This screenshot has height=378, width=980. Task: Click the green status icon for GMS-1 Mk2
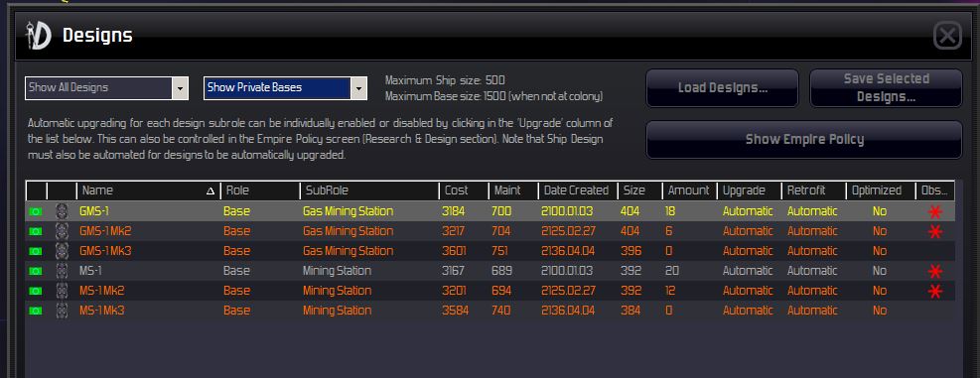[36, 232]
